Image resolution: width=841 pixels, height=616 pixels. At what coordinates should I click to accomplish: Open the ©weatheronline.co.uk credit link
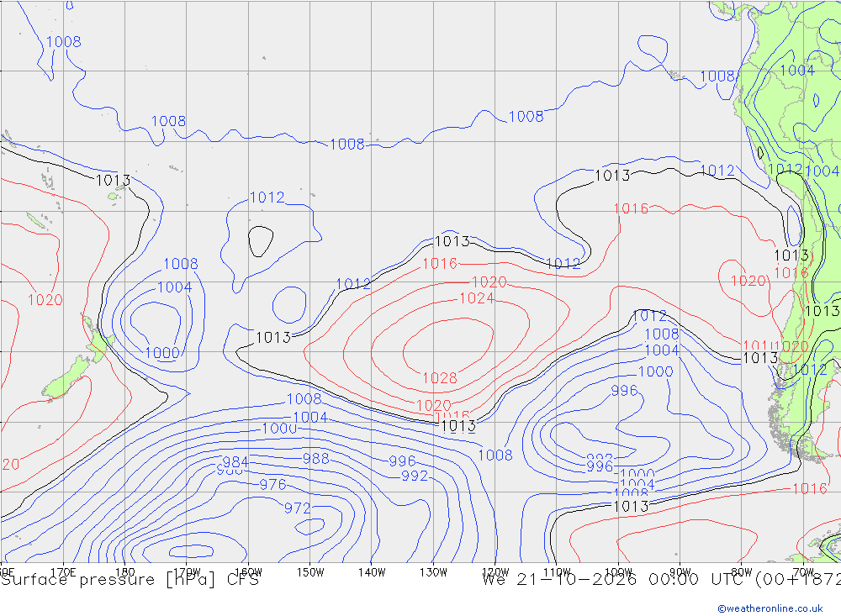tap(770, 608)
